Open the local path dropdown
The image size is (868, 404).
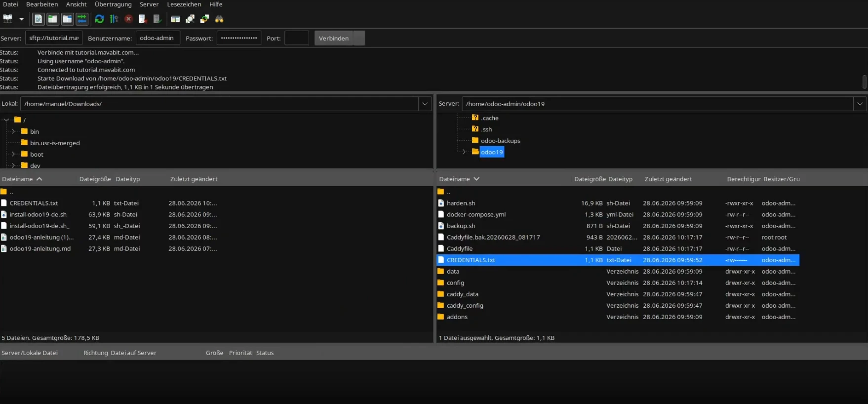(x=425, y=104)
